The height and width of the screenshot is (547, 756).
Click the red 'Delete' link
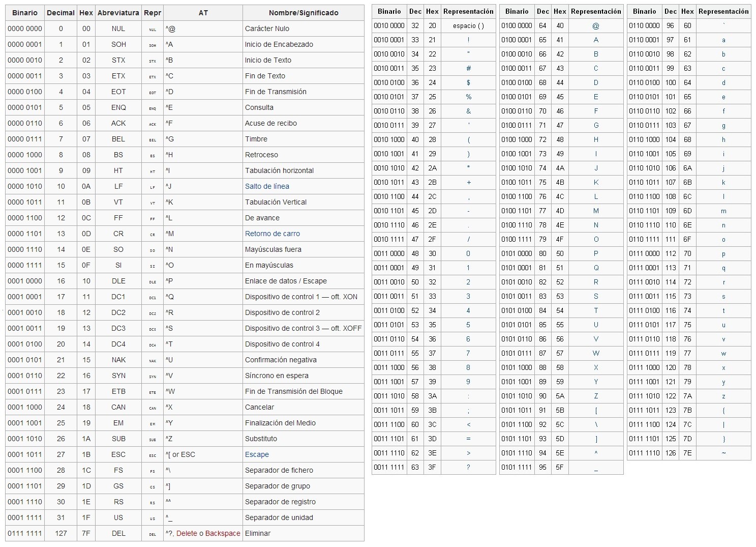click(187, 533)
